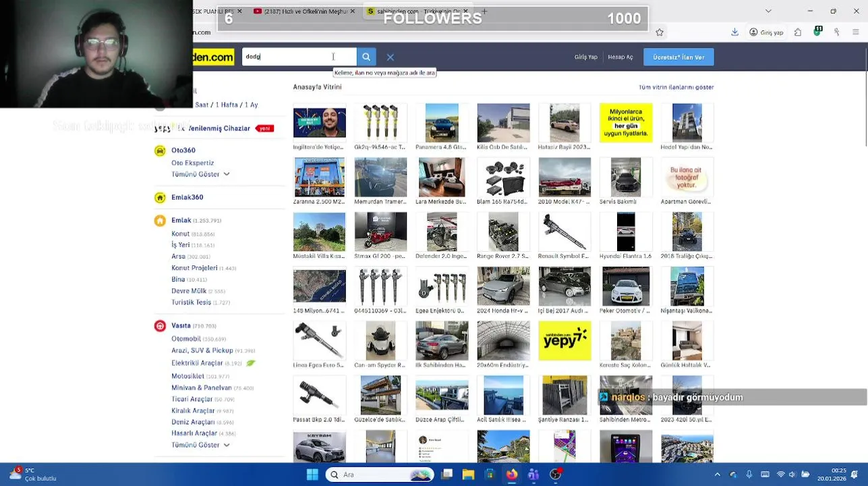The width and height of the screenshot is (868, 486).
Task: Open the Panamera 4.8 Gts listing
Action: click(x=442, y=122)
